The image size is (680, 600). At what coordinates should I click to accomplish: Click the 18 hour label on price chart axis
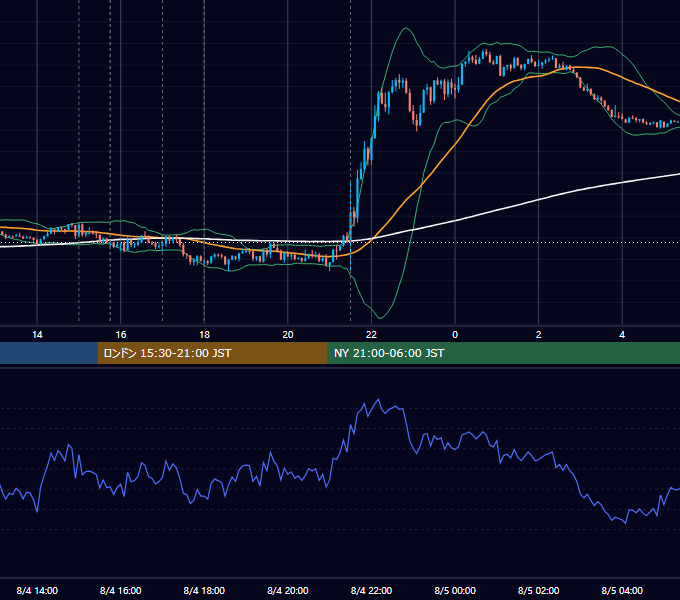click(x=204, y=335)
